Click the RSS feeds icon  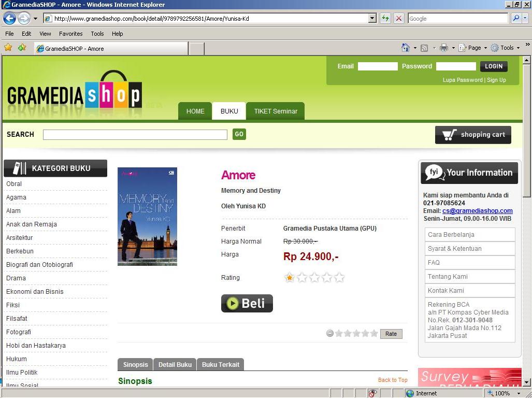point(424,48)
